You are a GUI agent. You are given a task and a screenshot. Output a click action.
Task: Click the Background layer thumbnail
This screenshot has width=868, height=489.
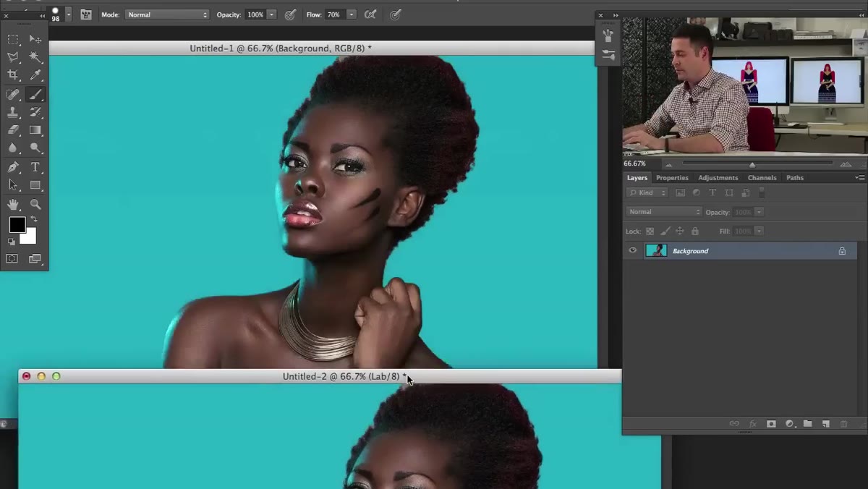(x=656, y=251)
